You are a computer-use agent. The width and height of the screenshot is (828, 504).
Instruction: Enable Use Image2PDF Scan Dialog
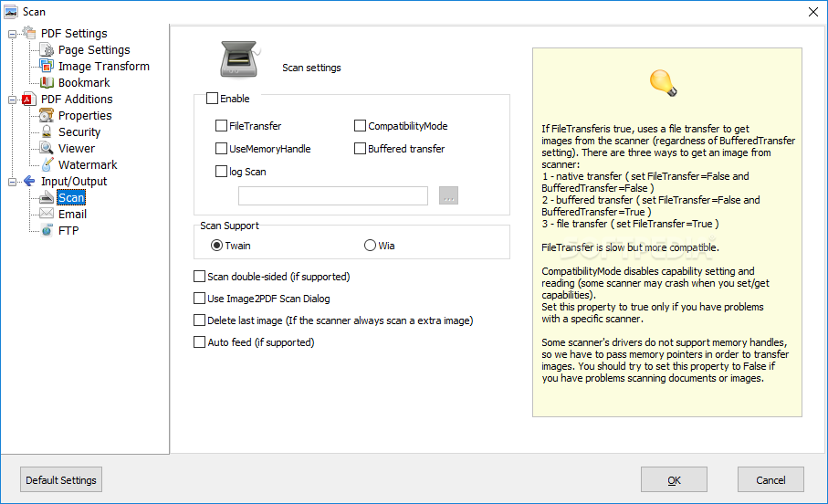(200, 299)
